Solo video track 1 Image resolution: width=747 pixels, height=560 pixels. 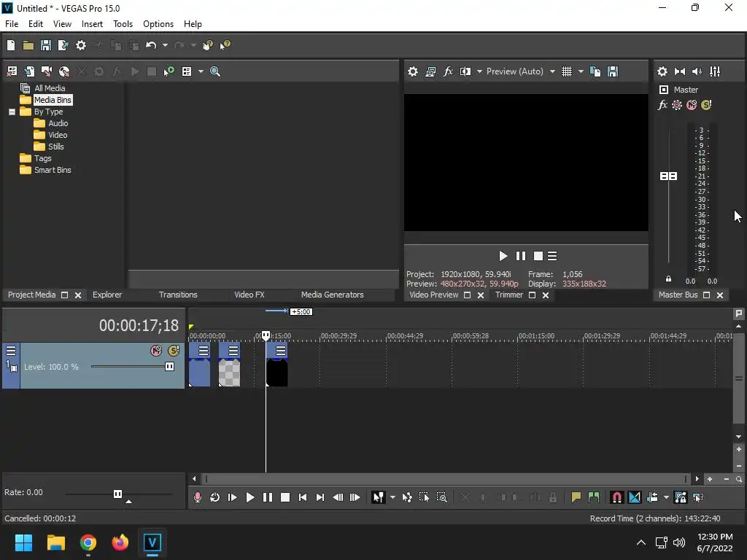[174, 351]
